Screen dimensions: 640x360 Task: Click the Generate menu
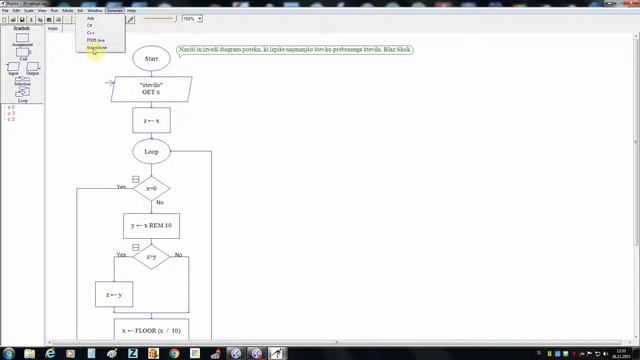[x=115, y=11]
